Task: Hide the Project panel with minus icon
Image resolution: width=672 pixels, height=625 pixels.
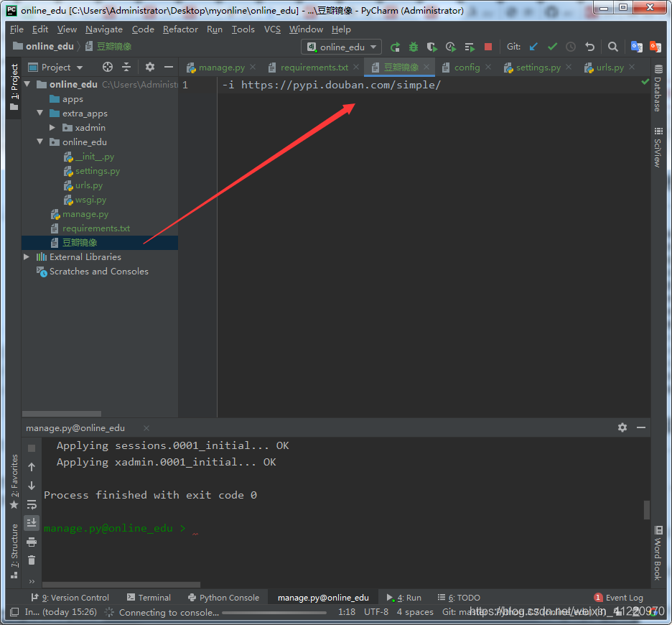Action: 169,67
